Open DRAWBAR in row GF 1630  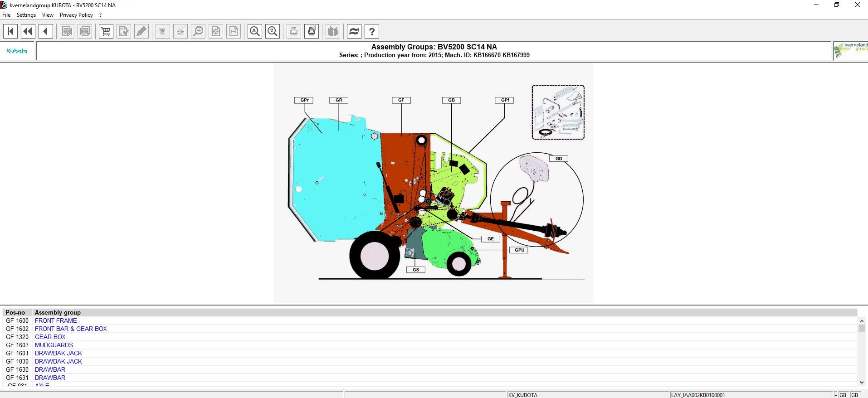(50, 369)
